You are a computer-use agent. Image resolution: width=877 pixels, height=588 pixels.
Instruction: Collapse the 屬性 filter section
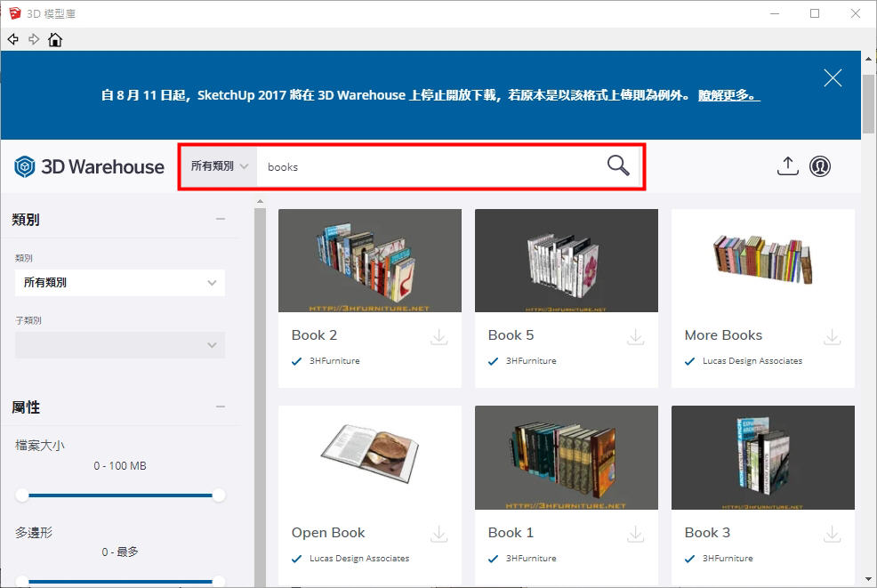coord(221,407)
